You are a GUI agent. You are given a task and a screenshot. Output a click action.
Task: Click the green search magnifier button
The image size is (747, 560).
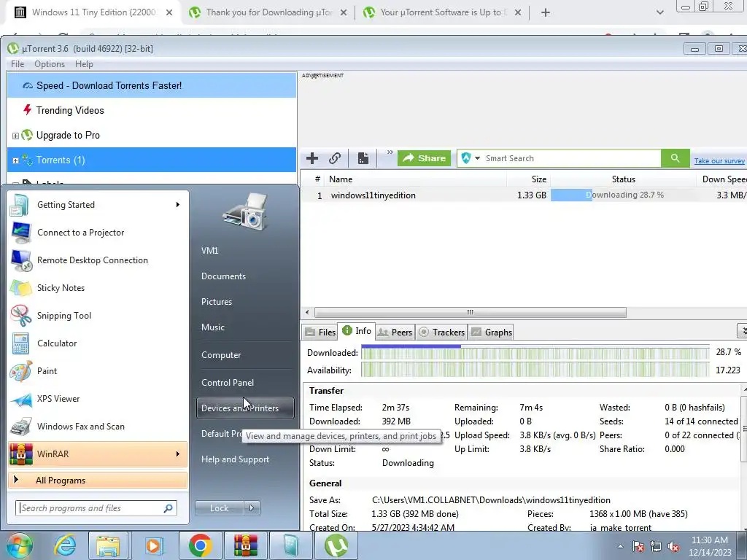click(x=675, y=158)
